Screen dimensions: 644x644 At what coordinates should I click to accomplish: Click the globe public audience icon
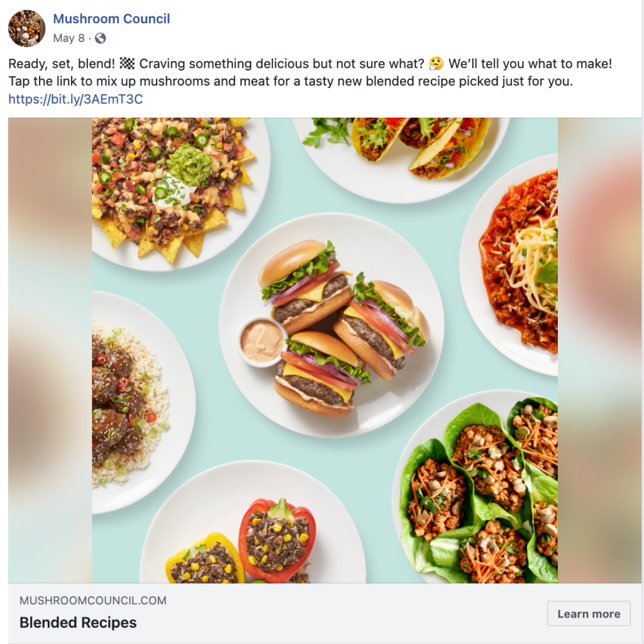tap(100, 38)
